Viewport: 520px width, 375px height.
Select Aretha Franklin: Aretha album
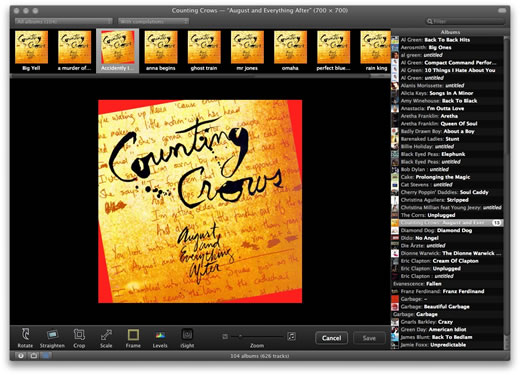click(447, 116)
